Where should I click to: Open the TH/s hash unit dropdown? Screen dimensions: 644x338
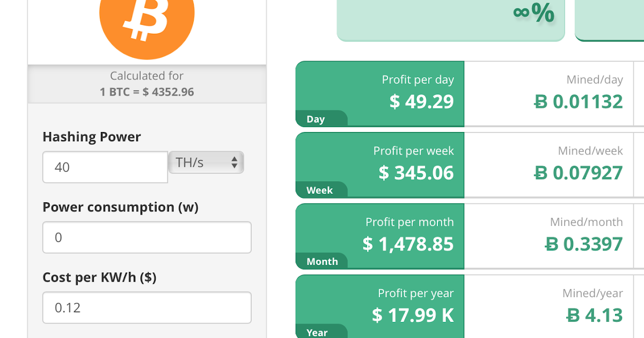click(x=206, y=163)
